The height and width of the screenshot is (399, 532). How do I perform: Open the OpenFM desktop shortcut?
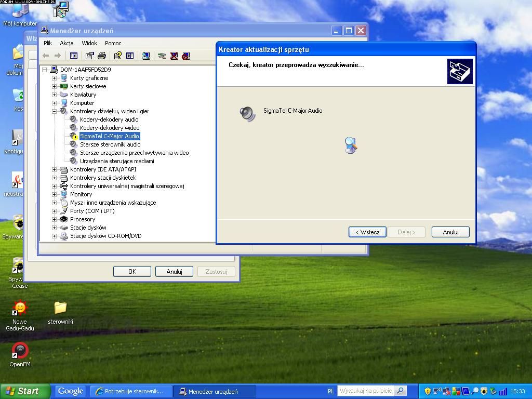pyautogui.click(x=20, y=351)
